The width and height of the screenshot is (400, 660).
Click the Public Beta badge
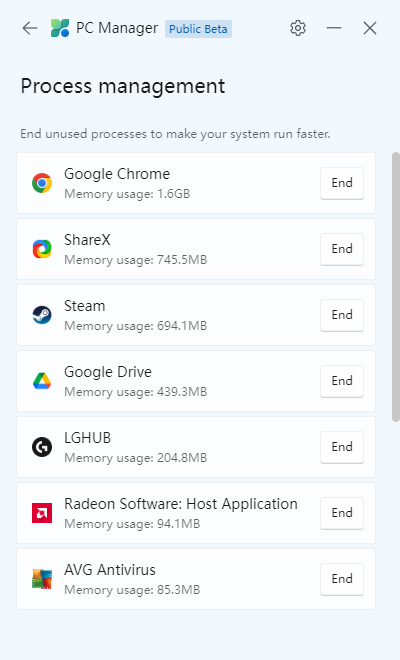[198, 29]
